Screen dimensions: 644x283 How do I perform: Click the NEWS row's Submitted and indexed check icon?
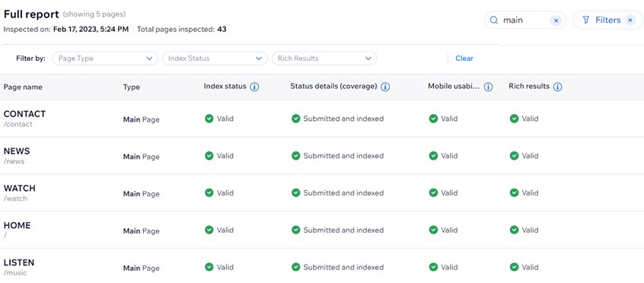(295, 156)
